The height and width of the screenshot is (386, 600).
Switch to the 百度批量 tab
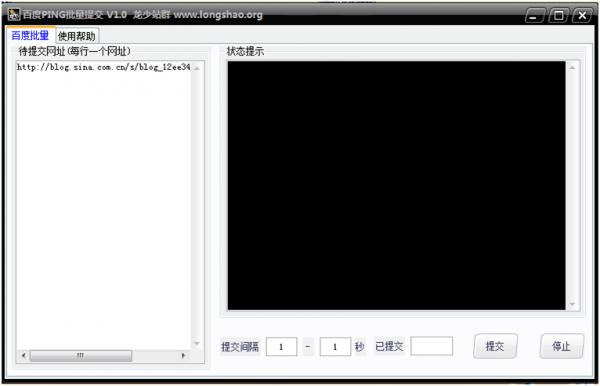tap(30, 36)
